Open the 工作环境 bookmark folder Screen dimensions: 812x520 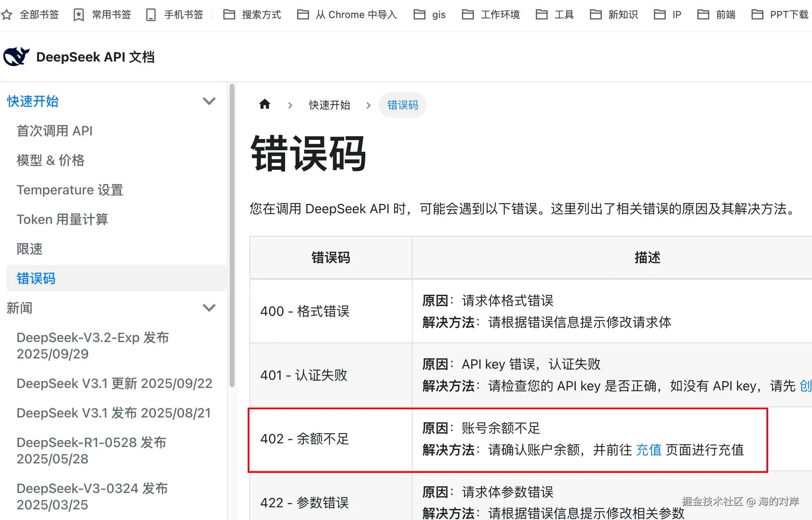pos(490,15)
